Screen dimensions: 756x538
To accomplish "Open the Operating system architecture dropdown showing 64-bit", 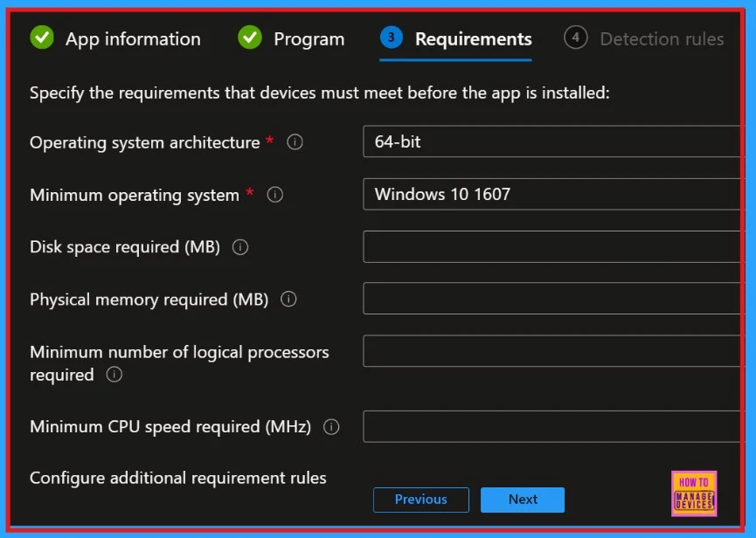I will [552, 141].
